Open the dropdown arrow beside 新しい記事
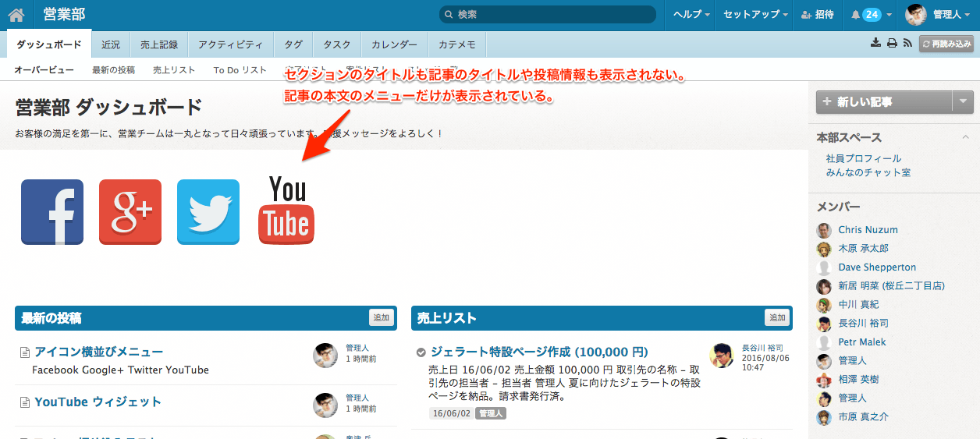 click(963, 101)
